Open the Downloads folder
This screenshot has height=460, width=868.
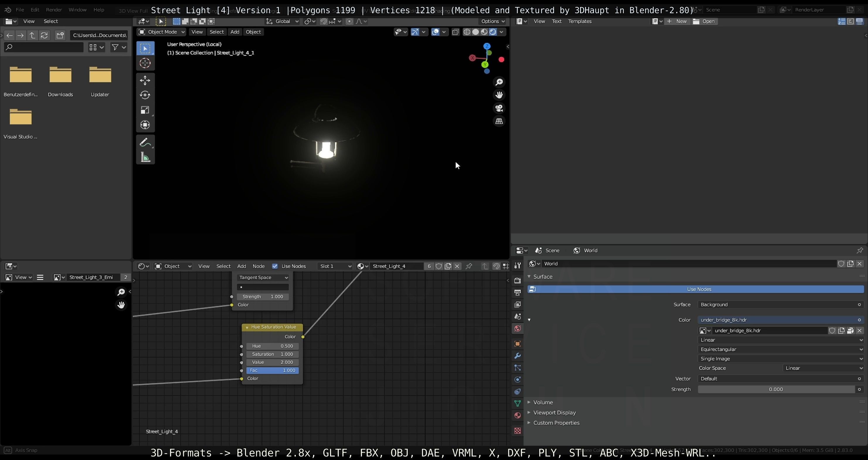(x=60, y=75)
